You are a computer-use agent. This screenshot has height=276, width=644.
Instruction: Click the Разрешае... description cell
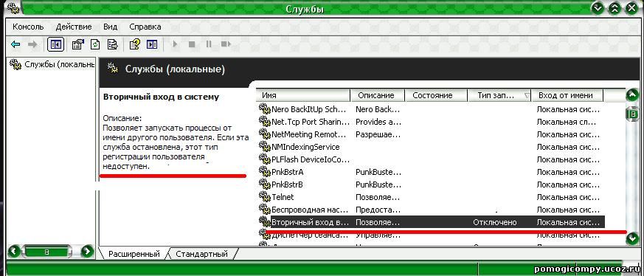(378, 134)
